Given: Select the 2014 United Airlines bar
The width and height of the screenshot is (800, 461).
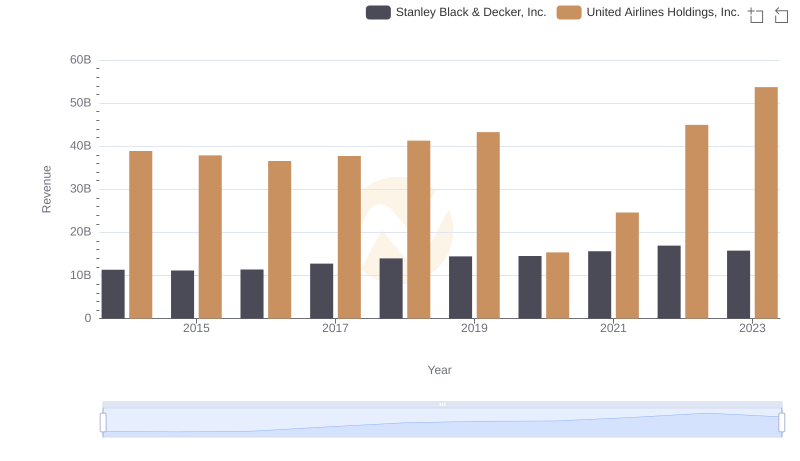Looking at the screenshot, I should pyautogui.click(x=141, y=235).
